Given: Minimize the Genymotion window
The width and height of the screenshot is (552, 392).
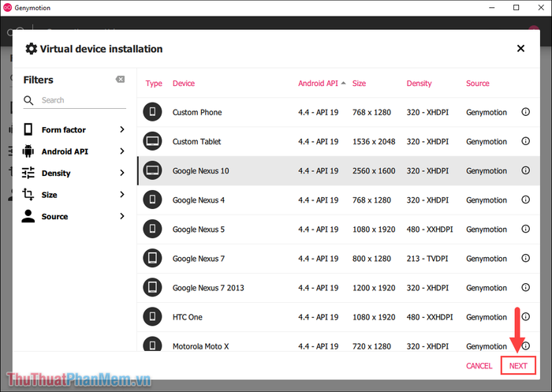Looking at the screenshot, I should click(492, 7).
